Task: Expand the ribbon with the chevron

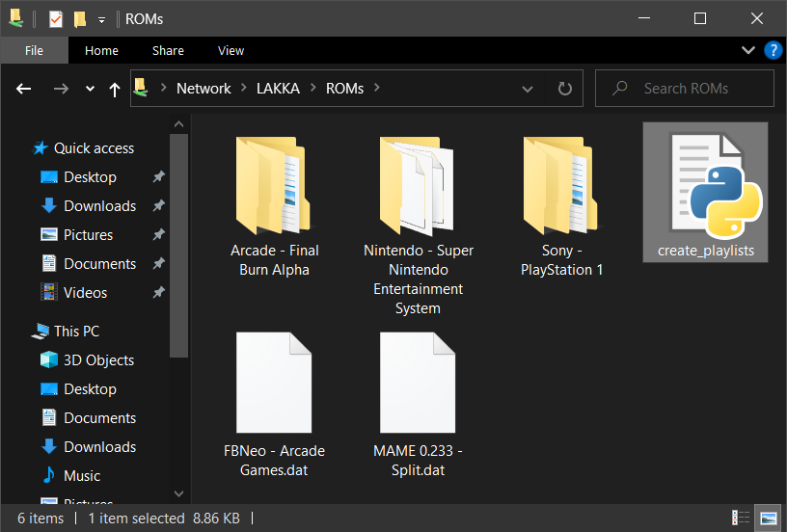Action: [x=747, y=50]
